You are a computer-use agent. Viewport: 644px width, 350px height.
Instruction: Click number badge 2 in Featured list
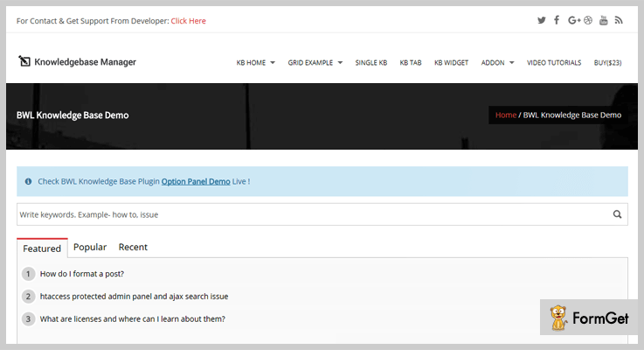tap(28, 297)
